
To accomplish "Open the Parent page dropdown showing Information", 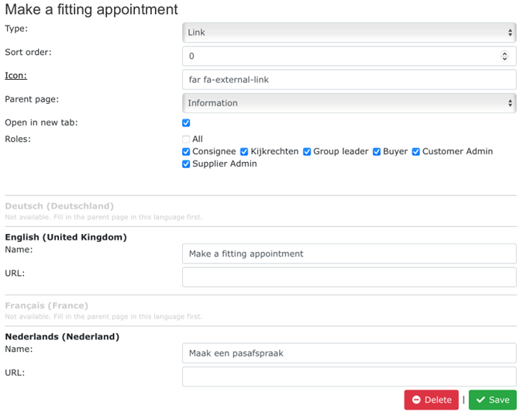I will tap(349, 103).
